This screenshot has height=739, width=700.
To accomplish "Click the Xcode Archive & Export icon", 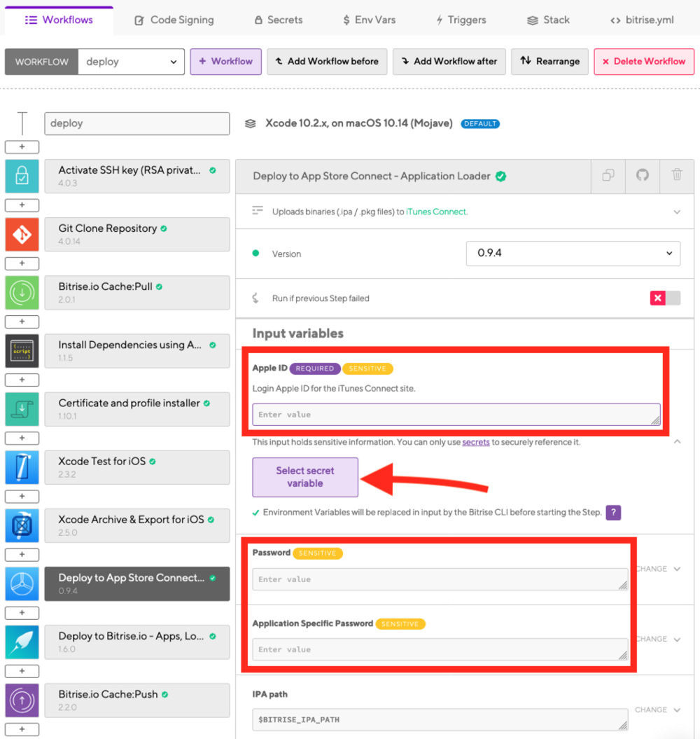I will click(22, 525).
